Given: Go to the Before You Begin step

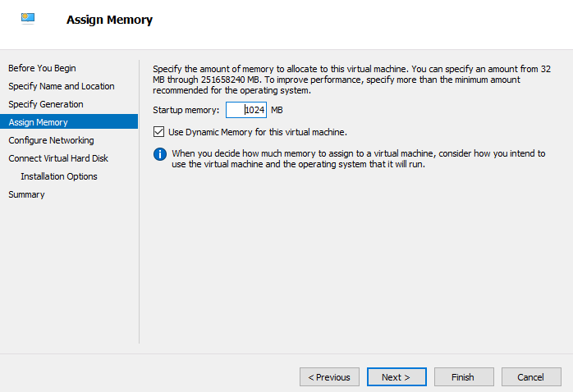Looking at the screenshot, I should click(x=42, y=68).
